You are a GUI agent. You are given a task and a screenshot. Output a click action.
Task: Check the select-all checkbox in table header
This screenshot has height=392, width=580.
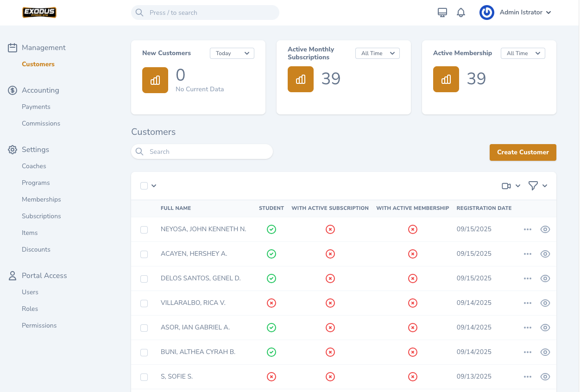pyautogui.click(x=144, y=186)
